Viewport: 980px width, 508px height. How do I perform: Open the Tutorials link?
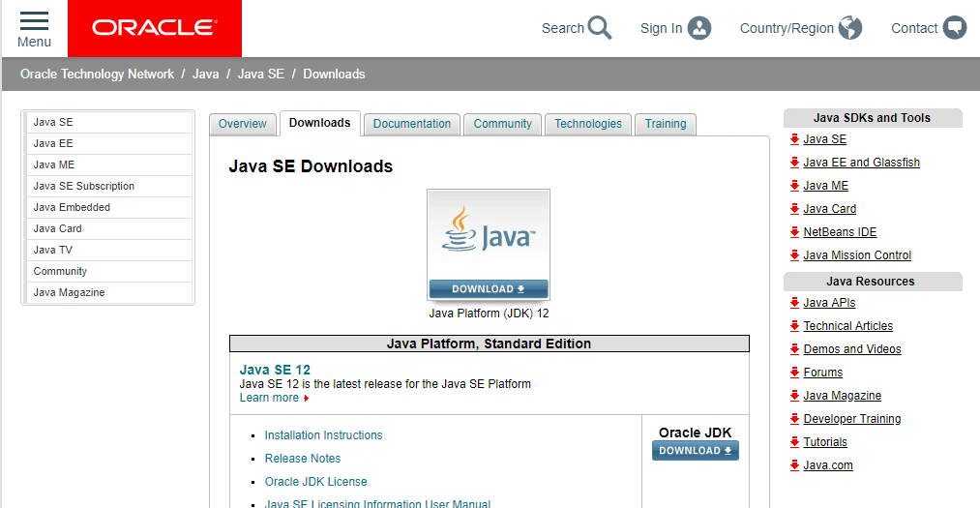tap(825, 442)
